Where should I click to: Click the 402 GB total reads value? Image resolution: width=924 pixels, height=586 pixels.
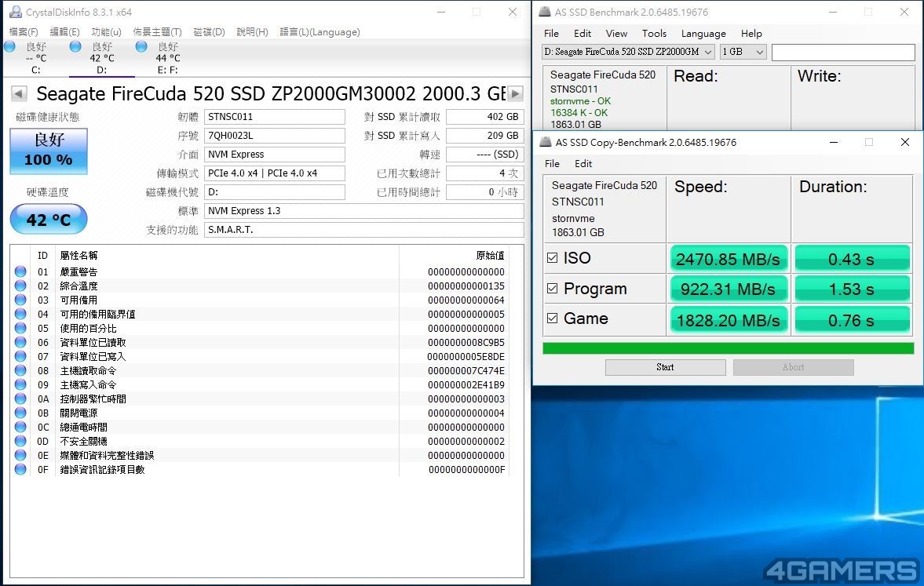pos(484,117)
